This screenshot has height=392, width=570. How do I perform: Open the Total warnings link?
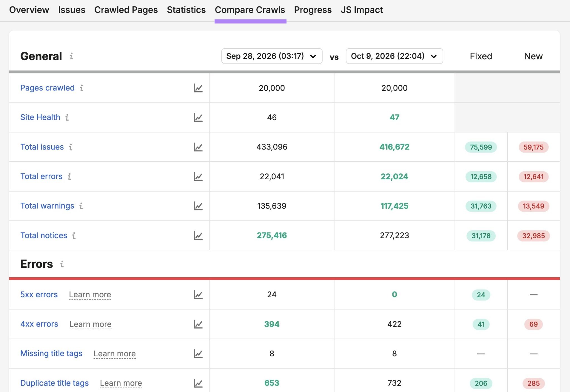tap(47, 206)
